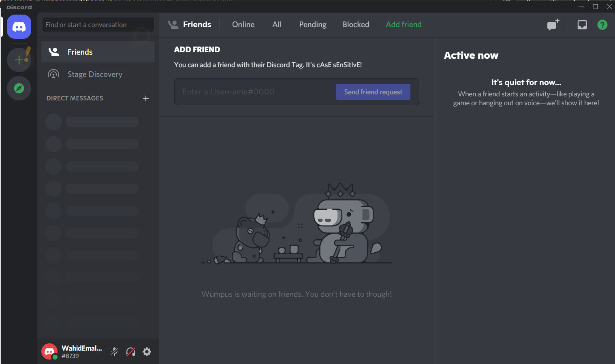Maximize the Discord window
615x364 pixels.
[x=595, y=7]
